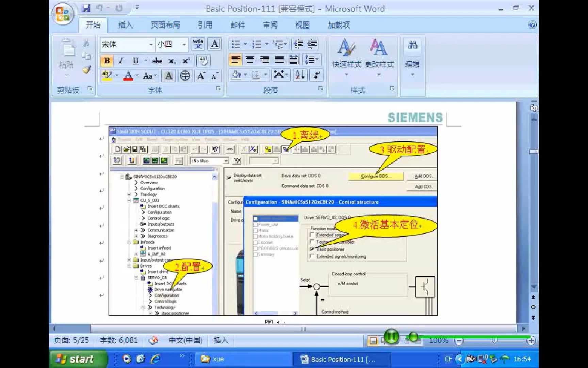
Task: Apply distributed alignment
Action: point(294,60)
